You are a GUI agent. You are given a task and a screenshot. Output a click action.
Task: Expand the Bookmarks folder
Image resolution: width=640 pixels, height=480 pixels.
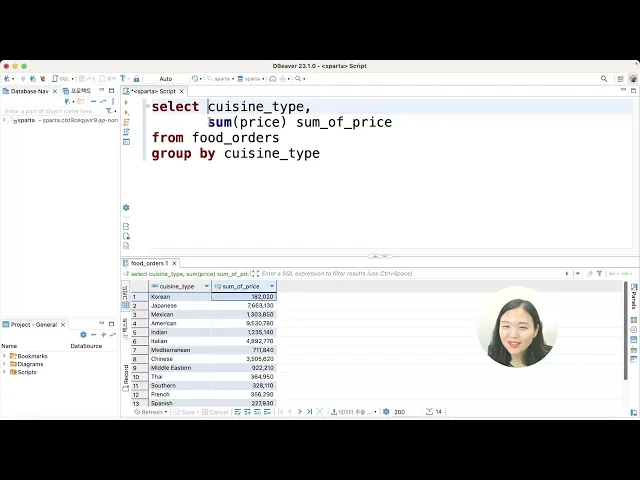click(4, 356)
